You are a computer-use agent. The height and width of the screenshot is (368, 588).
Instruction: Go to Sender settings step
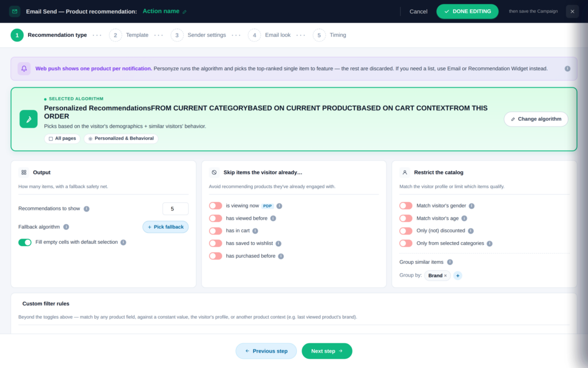(198, 35)
